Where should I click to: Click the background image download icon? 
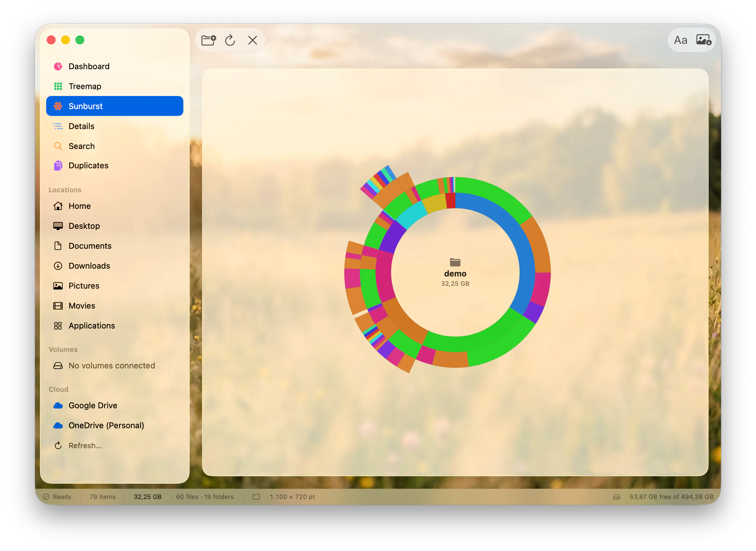tap(704, 40)
